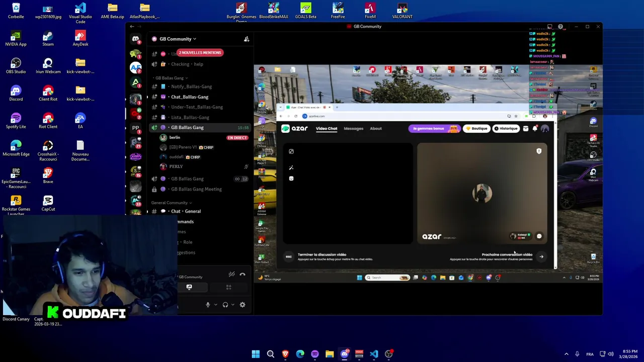Toggle deafen headphones in Discord
Screen dimensions: 644x362
pos(225,305)
